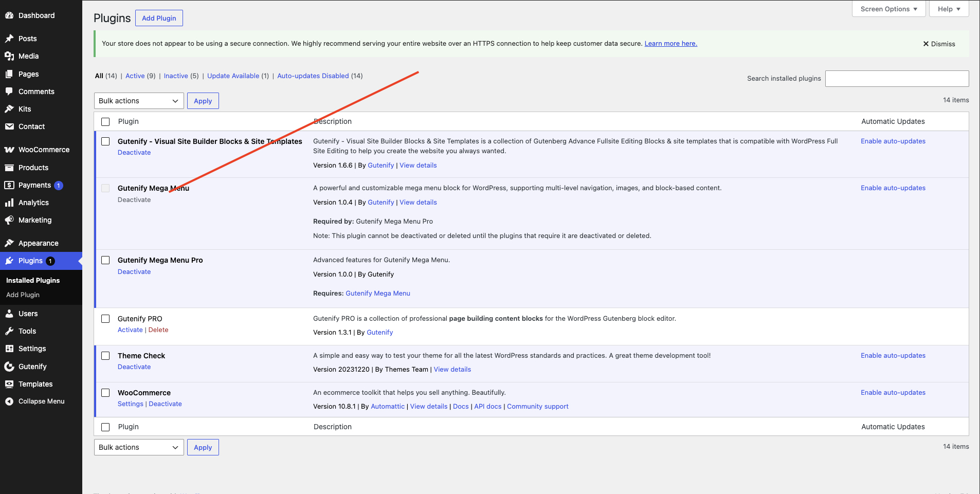The width and height of the screenshot is (980, 494).
Task: Click the Appearance paintbrush icon
Action: (x=9, y=243)
